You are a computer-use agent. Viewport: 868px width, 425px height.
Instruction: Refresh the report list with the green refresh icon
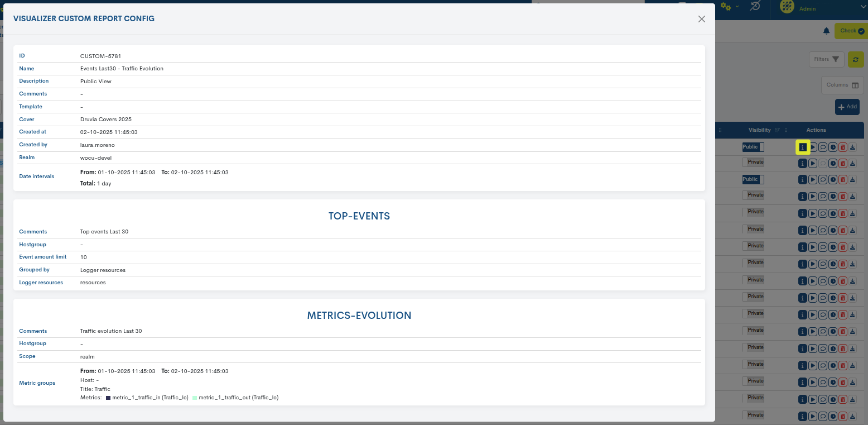click(855, 59)
